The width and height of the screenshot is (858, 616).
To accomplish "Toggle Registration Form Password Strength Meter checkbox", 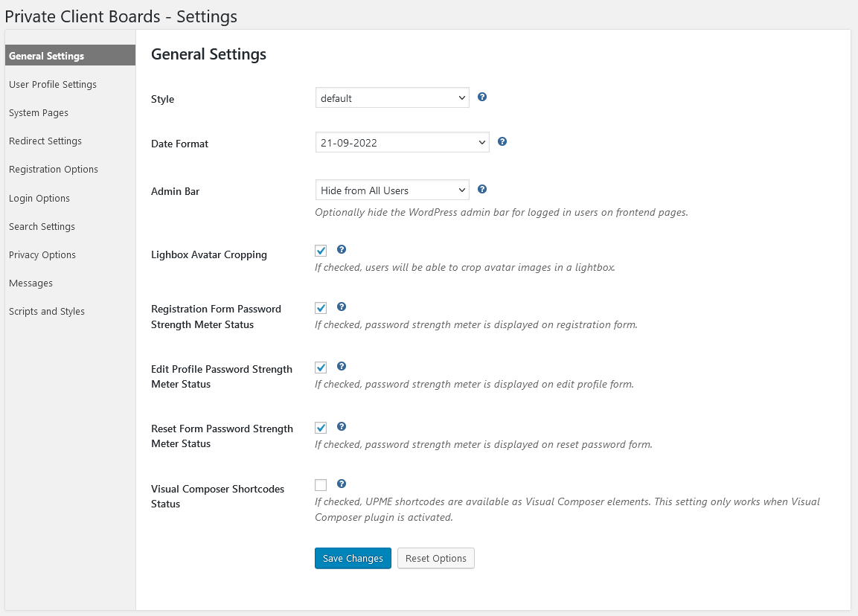I will [321, 308].
